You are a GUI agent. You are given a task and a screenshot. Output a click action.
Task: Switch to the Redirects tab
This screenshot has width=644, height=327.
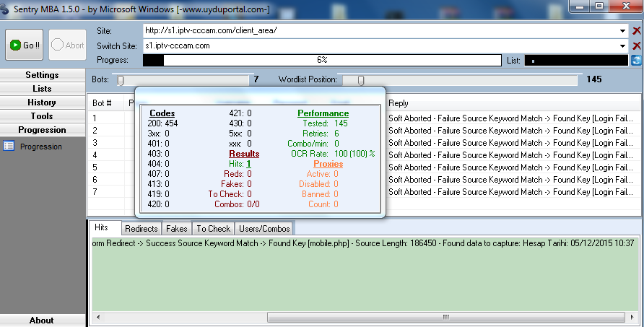pos(142,228)
